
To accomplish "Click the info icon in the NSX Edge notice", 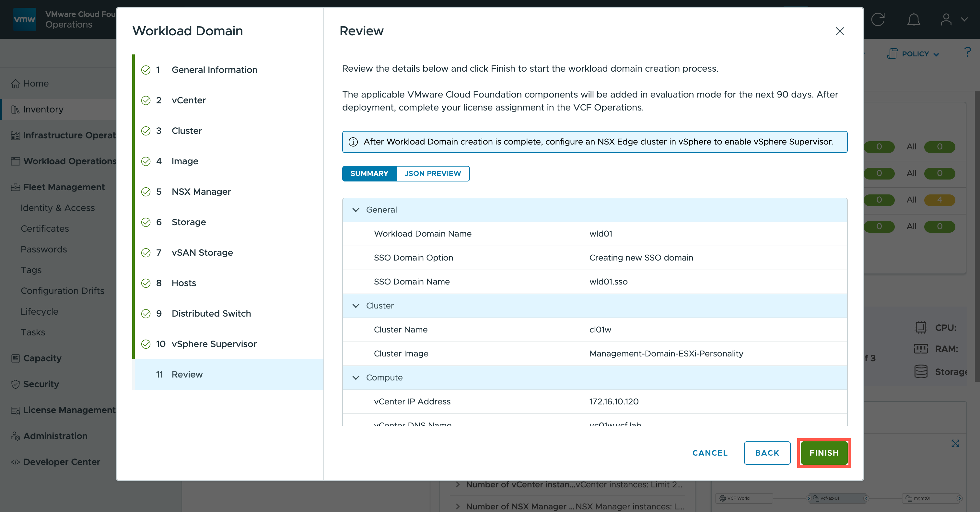I will coord(353,142).
